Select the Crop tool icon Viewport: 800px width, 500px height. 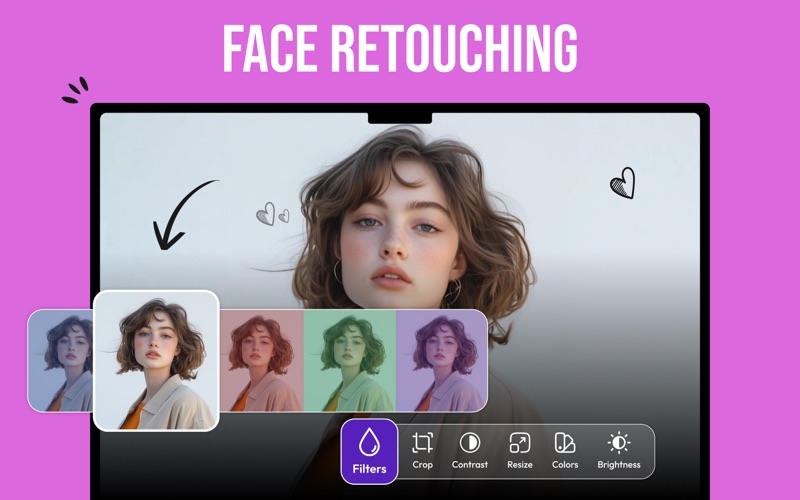422,443
